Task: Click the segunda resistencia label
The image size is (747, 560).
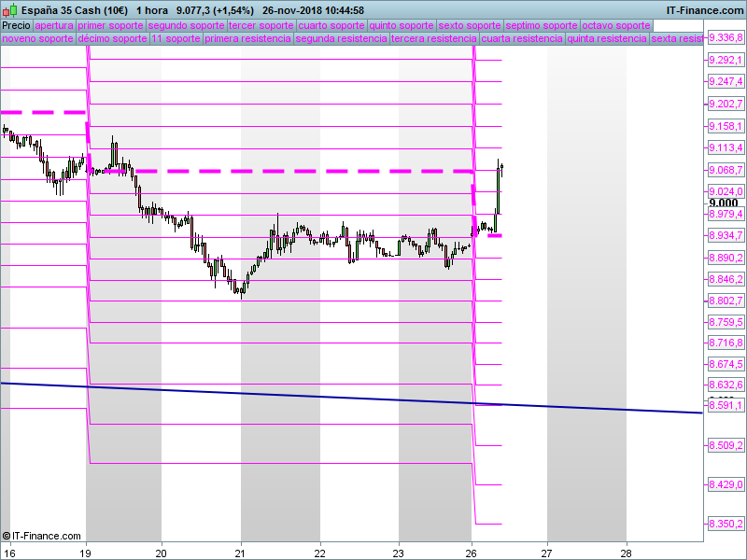Action: tap(341, 38)
